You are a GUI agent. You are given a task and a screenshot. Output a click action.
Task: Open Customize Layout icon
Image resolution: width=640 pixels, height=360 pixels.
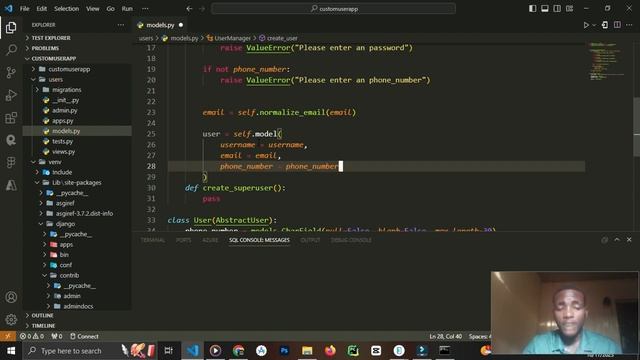pos(569,9)
